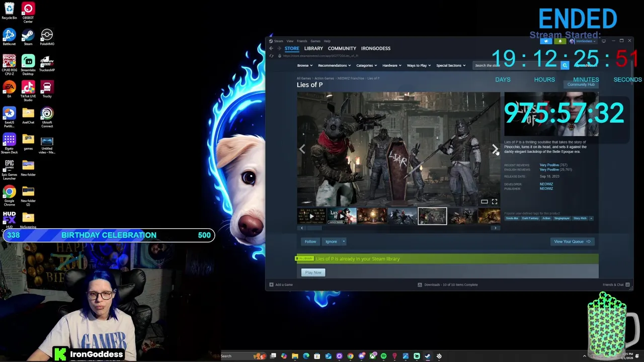Screen dimensions: 644x362
Task: Select the TikTok LIVE Studio icon
Action: pos(28,91)
